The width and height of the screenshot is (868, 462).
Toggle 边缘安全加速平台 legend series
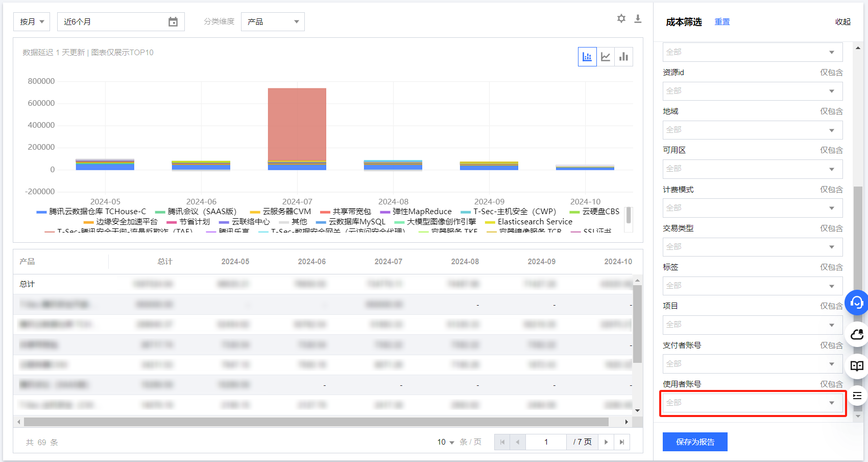[120, 222]
